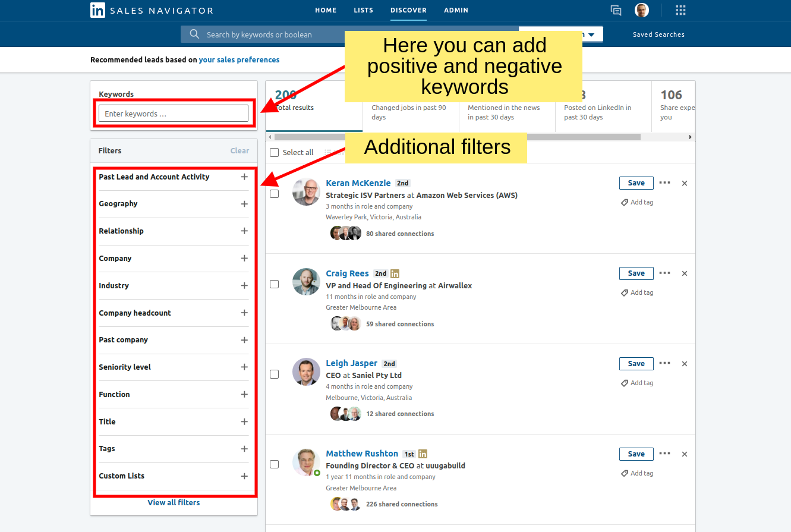
Task: Save Keran McKenzie as lead
Action: tap(636, 183)
